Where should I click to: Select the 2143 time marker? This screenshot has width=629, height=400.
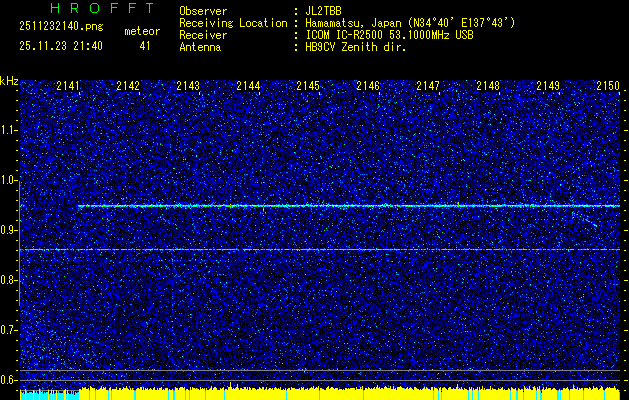pyautogui.click(x=188, y=87)
